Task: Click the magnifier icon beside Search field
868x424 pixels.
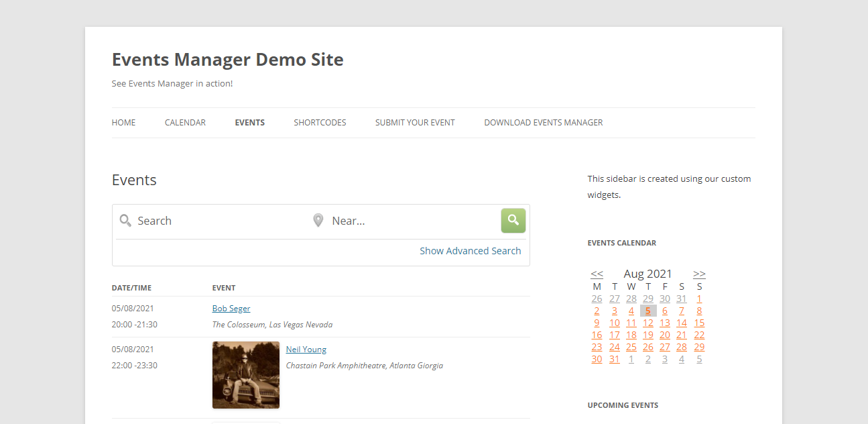Action: 125,221
